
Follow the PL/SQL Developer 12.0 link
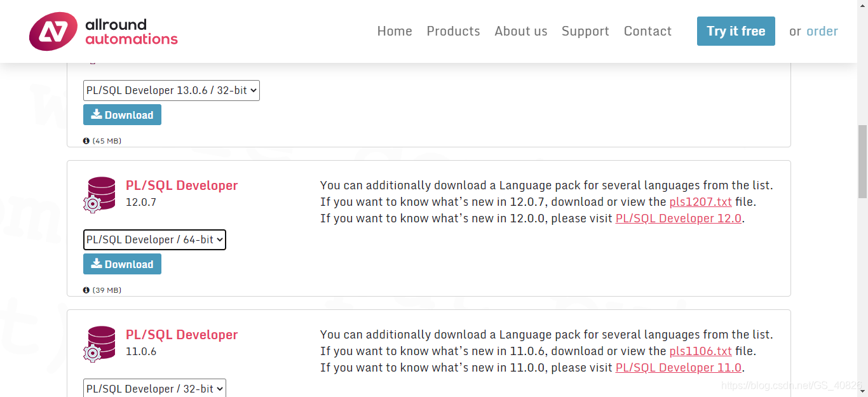point(678,218)
